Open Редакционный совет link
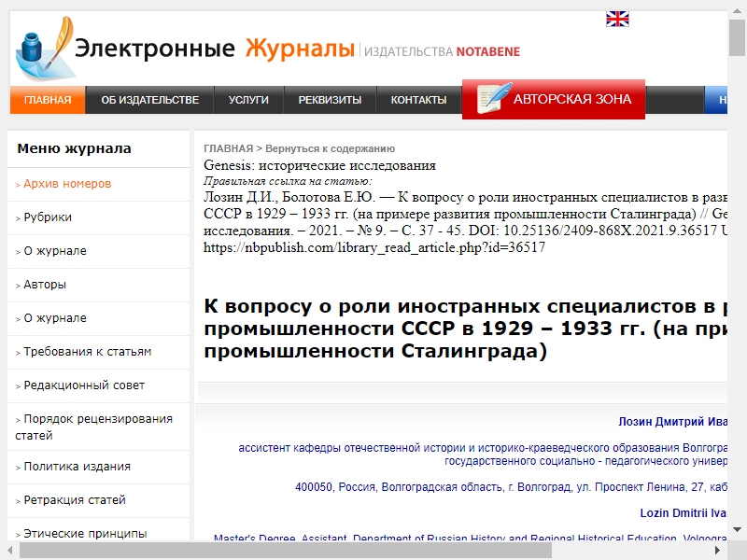Image resolution: width=747 pixels, height=560 pixels. pyautogui.click(x=84, y=385)
